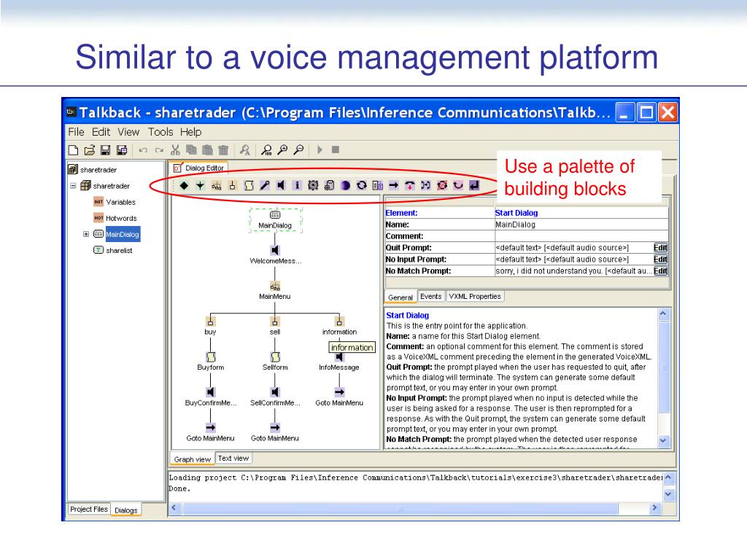Click the Delete trash can icon
The width and height of the screenshot is (747, 560).
point(223,150)
